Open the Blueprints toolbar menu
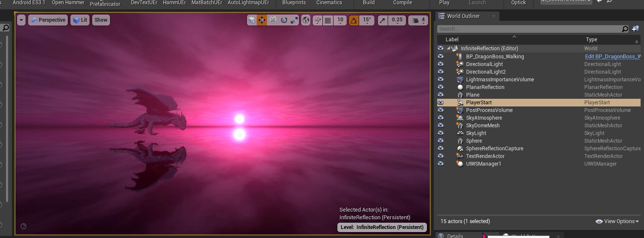 [294, 3]
